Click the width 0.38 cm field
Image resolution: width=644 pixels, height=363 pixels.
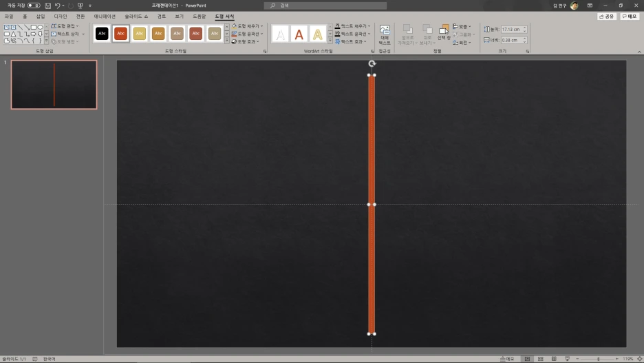[514, 40]
